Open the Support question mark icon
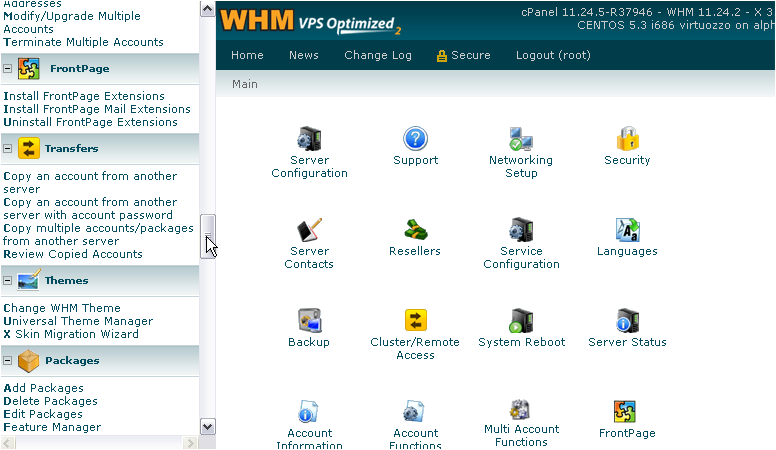 415,139
